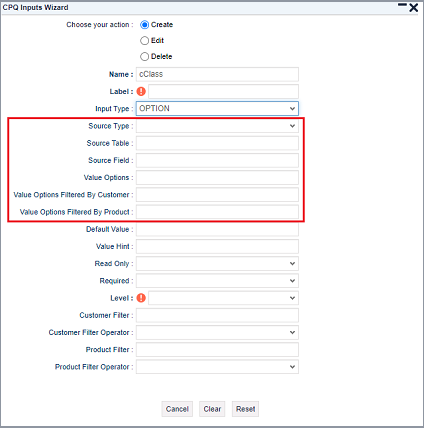Click the Value Hint input field
Image resolution: width=424 pixels, height=428 pixels.
217,246
